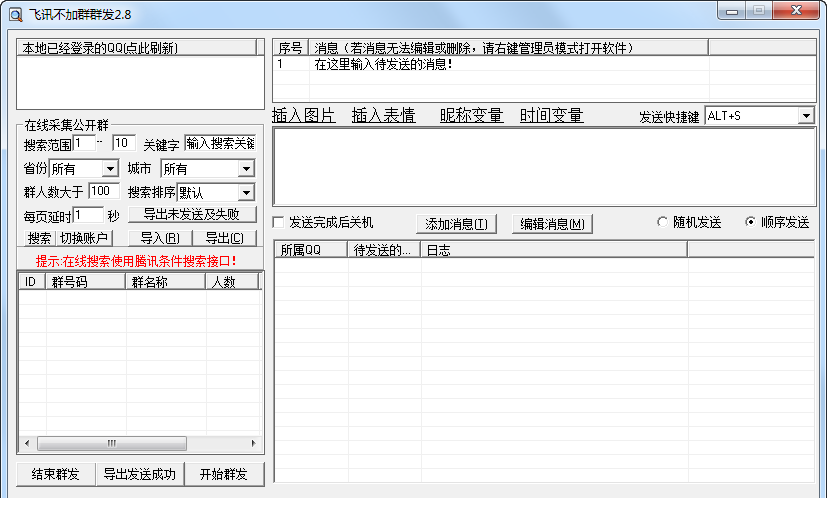The image size is (827, 521).
Task: Click the group number column header
Action: tap(85, 282)
